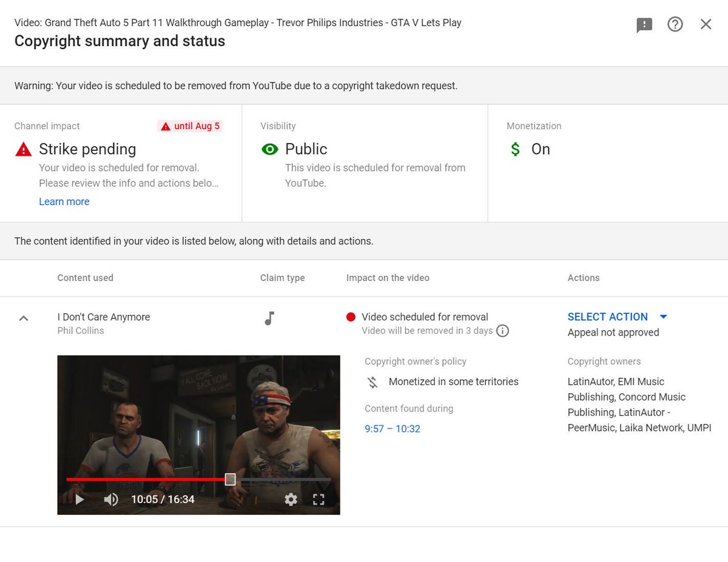
Task: Click the 'Appeal not approved' text
Action: pyautogui.click(x=613, y=333)
